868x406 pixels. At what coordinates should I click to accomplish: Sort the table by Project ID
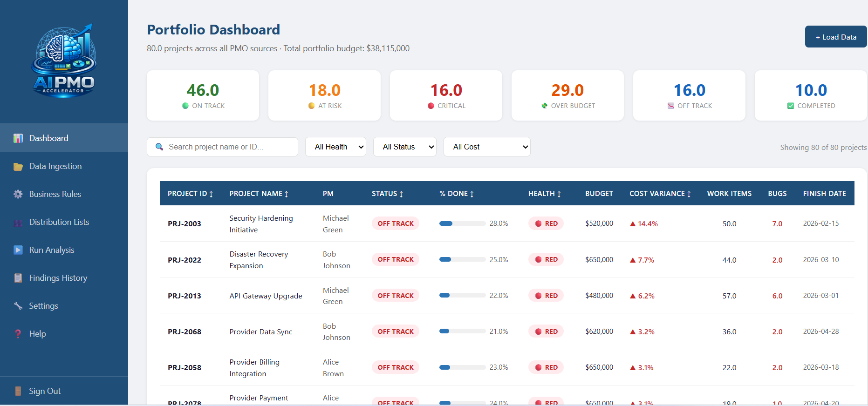pyautogui.click(x=190, y=194)
